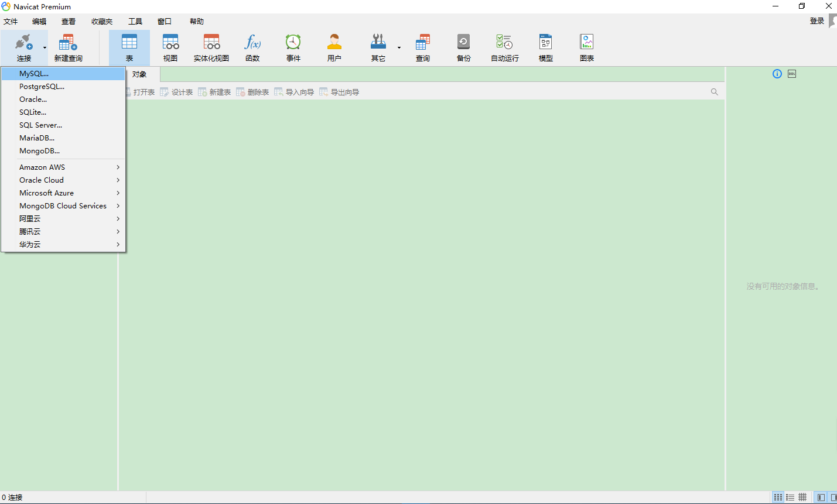The image size is (837, 504).
Task: Open the 文件 menu
Action: click(11, 22)
